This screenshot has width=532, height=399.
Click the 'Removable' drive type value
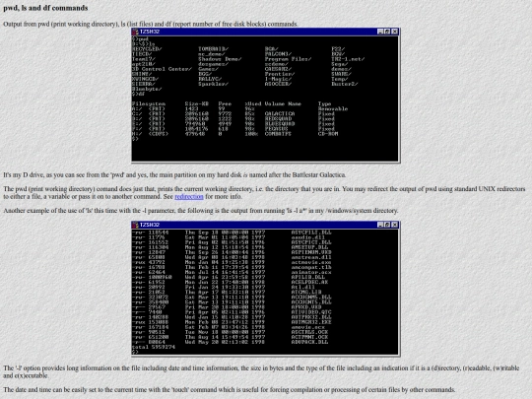pyautogui.click(x=333, y=109)
